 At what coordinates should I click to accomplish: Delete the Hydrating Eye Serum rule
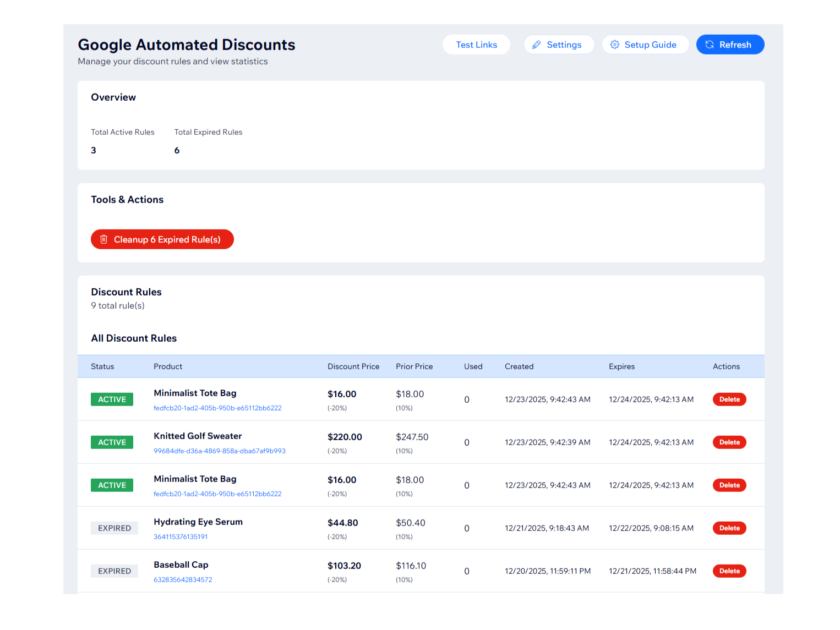point(729,528)
